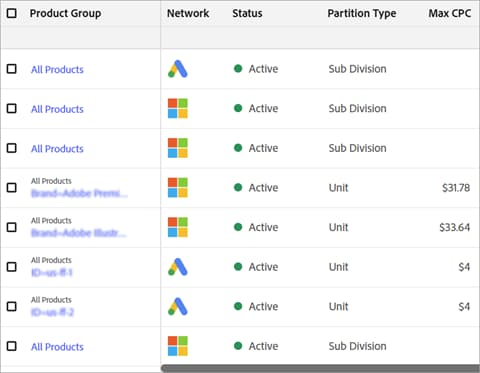Click the Status column header
This screenshot has width=480, height=373.
tap(247, 13)
